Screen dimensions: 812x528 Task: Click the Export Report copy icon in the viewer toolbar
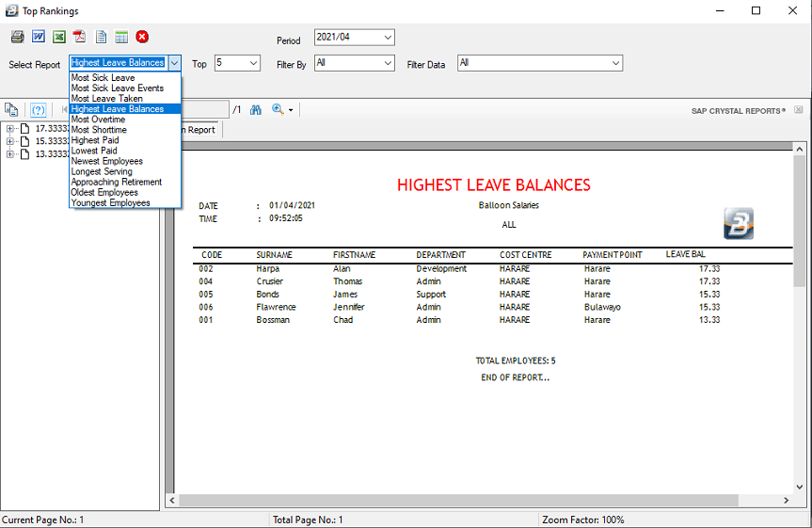coord(11,110)
